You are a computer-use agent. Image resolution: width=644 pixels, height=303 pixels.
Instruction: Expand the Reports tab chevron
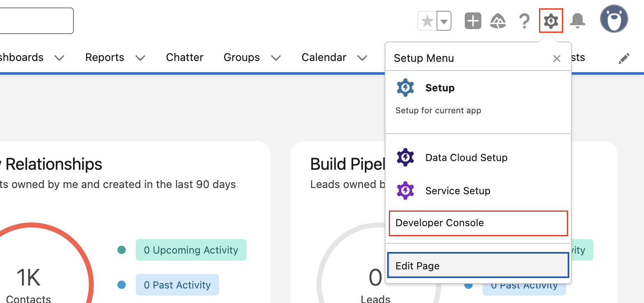point(140,58)
